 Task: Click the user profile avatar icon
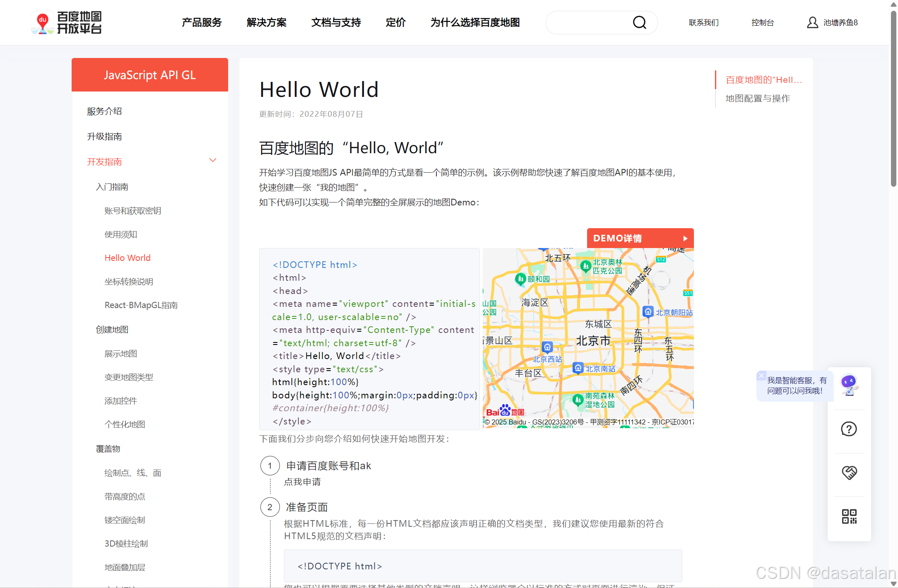tap(812, 22)
